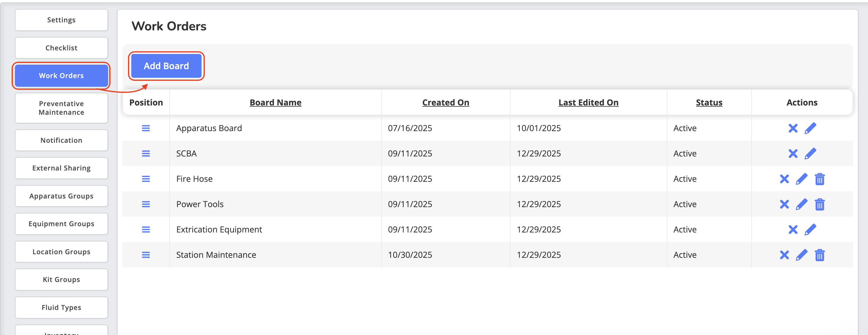
Task: Edit the Power Tools board
Action: 801,204
